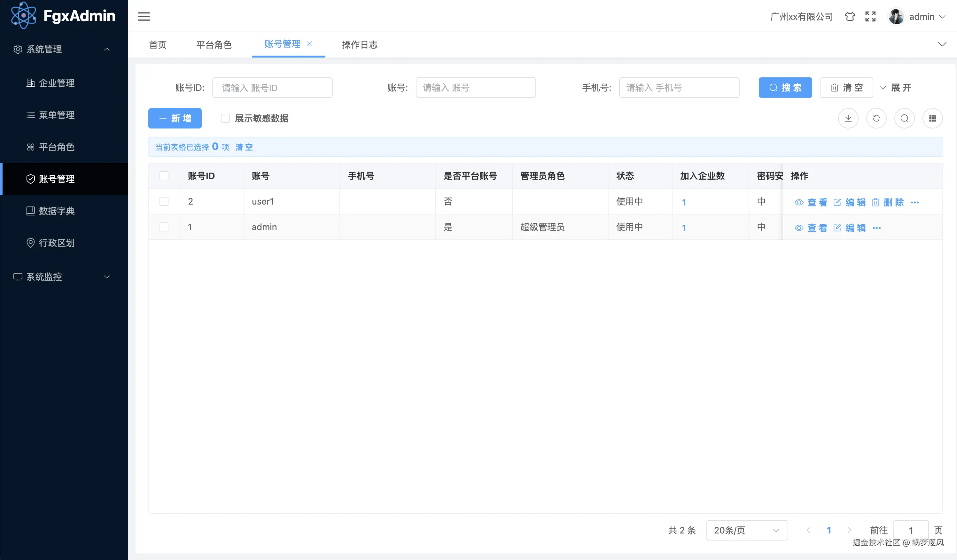This screenshot has height=560, width=957.
Task: Select all rows with header checkbox
Action: click(x=164, y=176)
